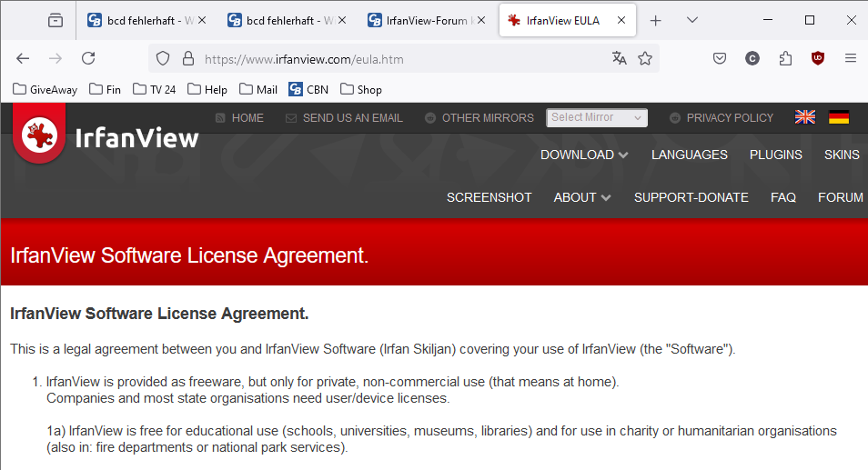Open the round C extension icon
This screenshot has height=470, width=868.
tap(752, 58)
